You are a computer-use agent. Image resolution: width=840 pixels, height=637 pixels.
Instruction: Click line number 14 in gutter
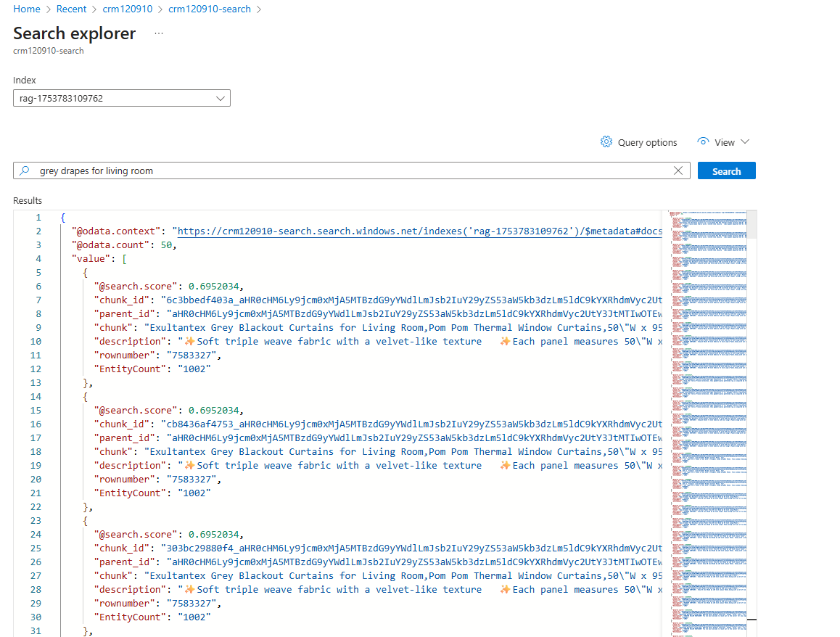tap(36, 396)
